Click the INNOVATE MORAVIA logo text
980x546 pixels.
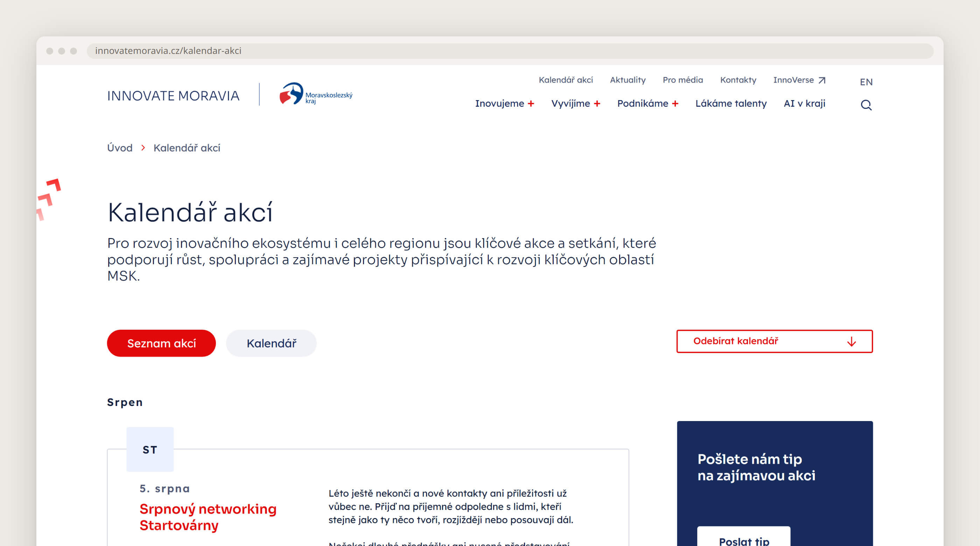click(x=173, y=96)
